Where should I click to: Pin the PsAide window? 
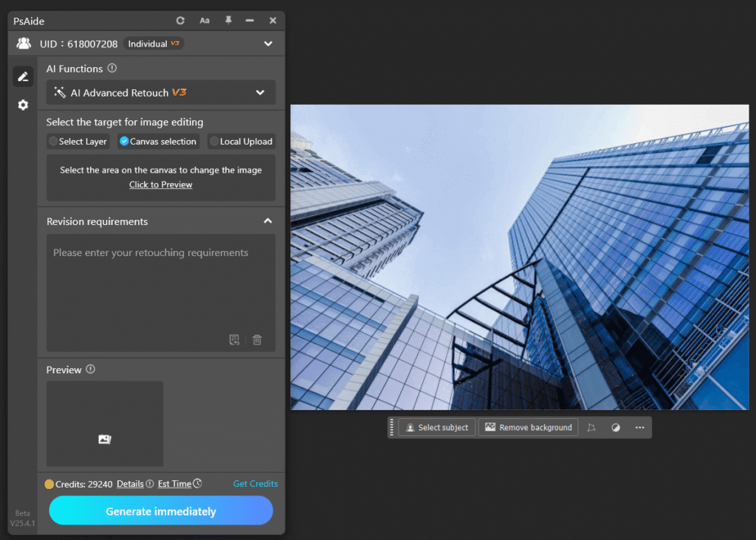tap(228, 21)
